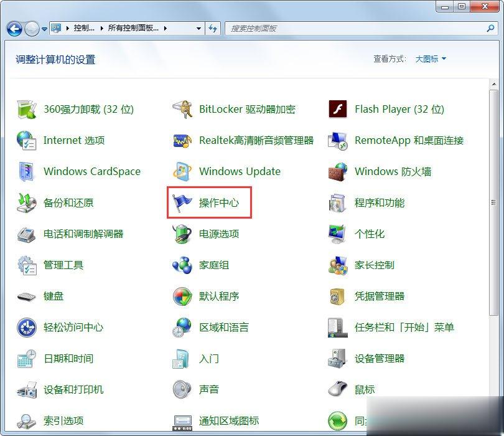Open Windows CardSpace icon
The image size is (504, 436).
click(27, 171)
